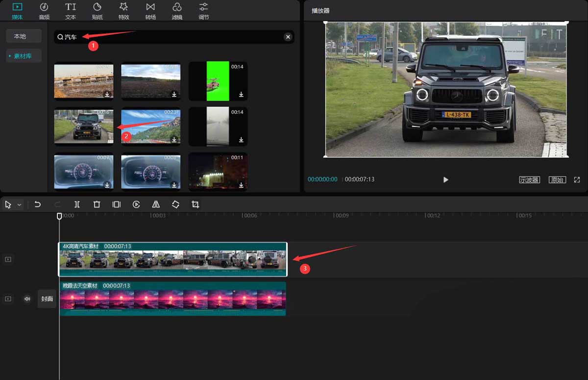Click the mirror flip icon in timeline toolbar
Image resolution: width=588 pixels, height=380 pixels.
(156, 204)
